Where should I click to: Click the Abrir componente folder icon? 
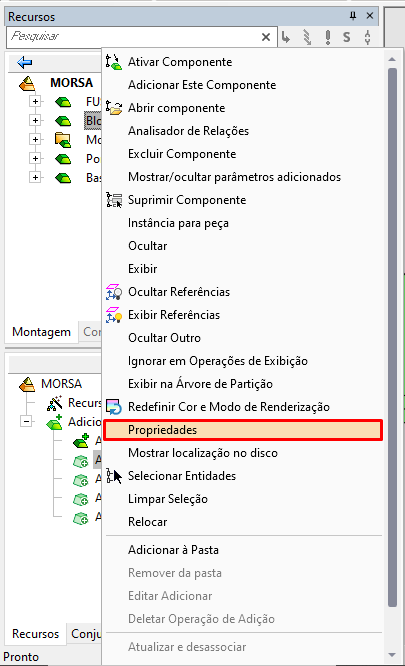(114, 108)
